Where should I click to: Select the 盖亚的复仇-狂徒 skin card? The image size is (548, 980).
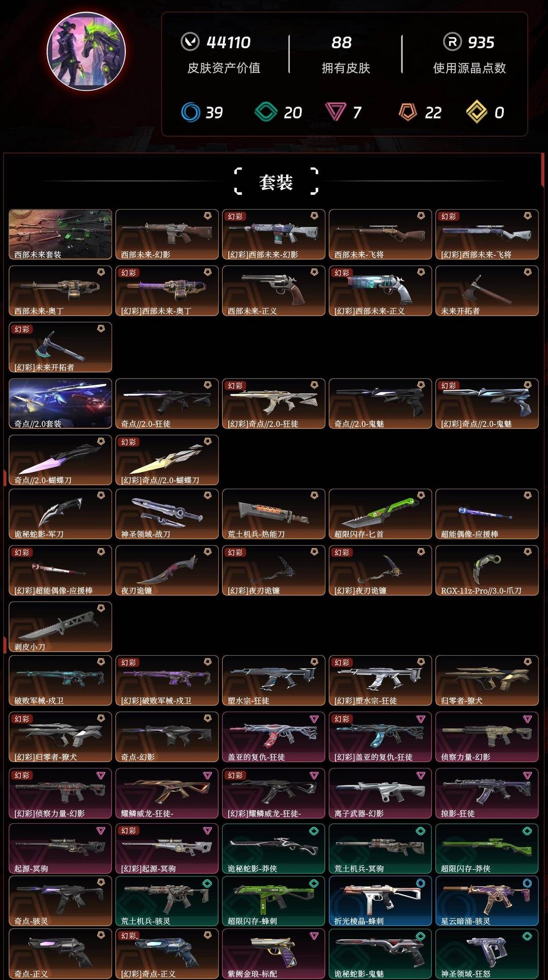tap(273, 737)
